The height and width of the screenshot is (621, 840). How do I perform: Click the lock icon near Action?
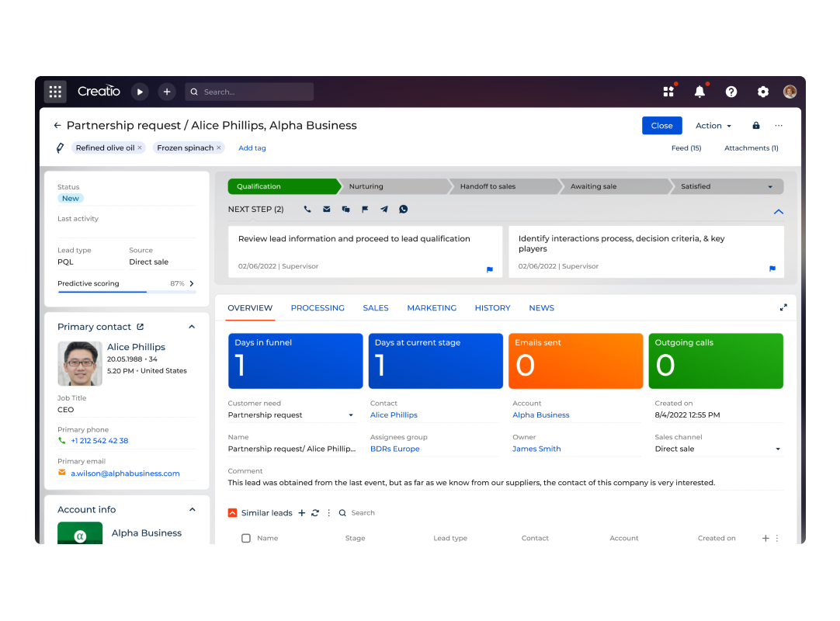(756, 126)
